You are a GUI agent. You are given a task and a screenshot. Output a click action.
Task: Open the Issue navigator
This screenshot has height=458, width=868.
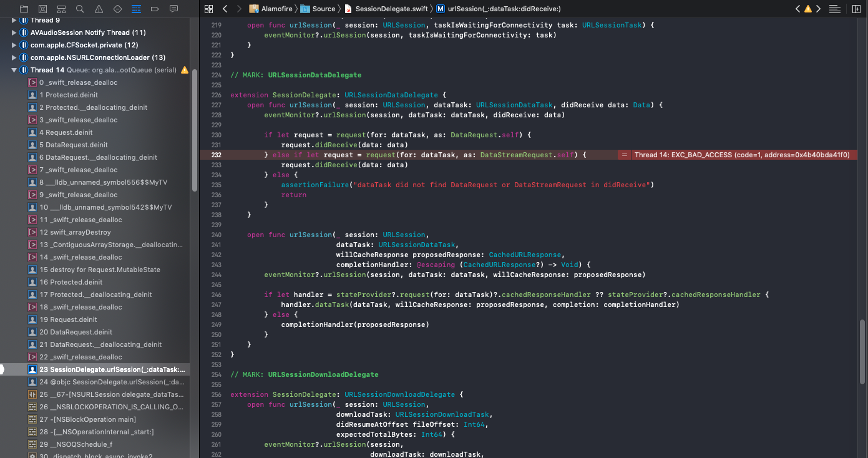coord(98,9)
